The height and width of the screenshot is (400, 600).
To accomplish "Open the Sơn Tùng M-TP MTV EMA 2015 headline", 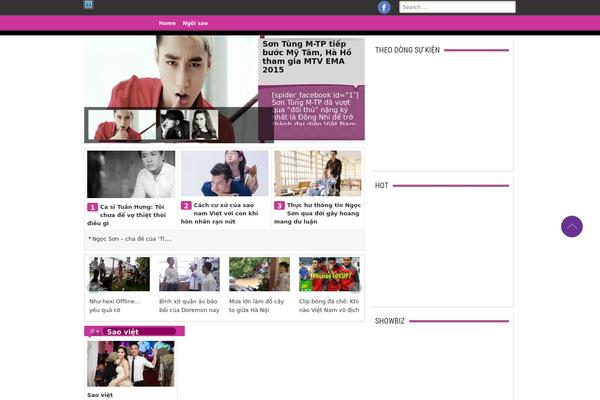I will pos(307,57).
